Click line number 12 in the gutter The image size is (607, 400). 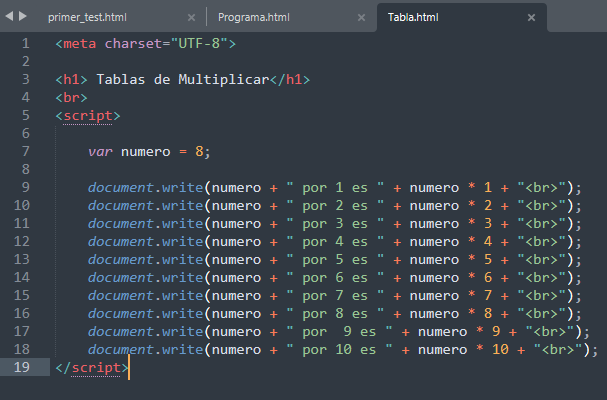point(22,241)
